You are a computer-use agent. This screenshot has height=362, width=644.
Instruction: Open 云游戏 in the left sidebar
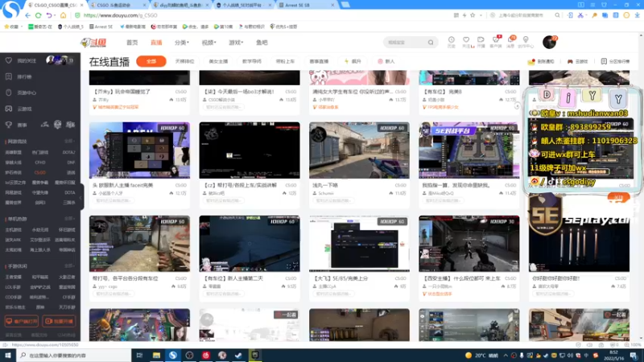click(24, 109)
